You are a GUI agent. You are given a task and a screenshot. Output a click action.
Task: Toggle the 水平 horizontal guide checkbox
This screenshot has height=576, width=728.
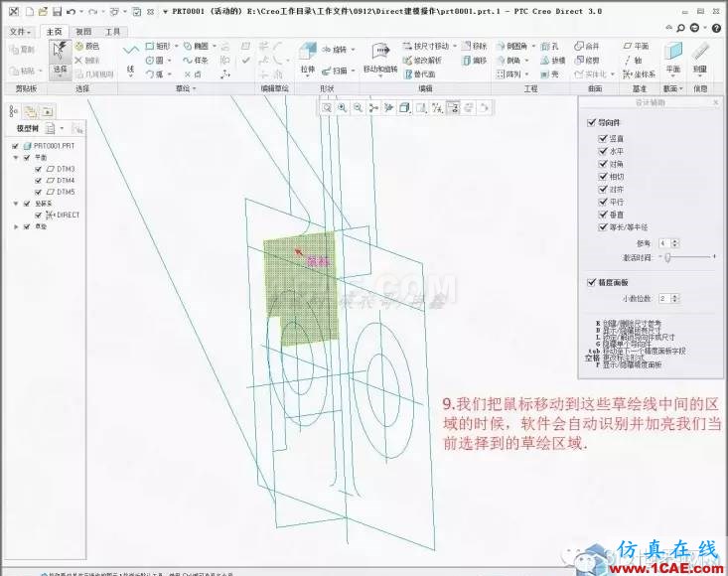603,151
